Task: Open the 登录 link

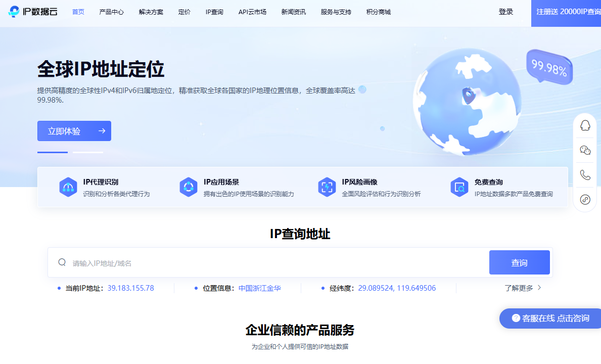Action: tap(505, 12)
